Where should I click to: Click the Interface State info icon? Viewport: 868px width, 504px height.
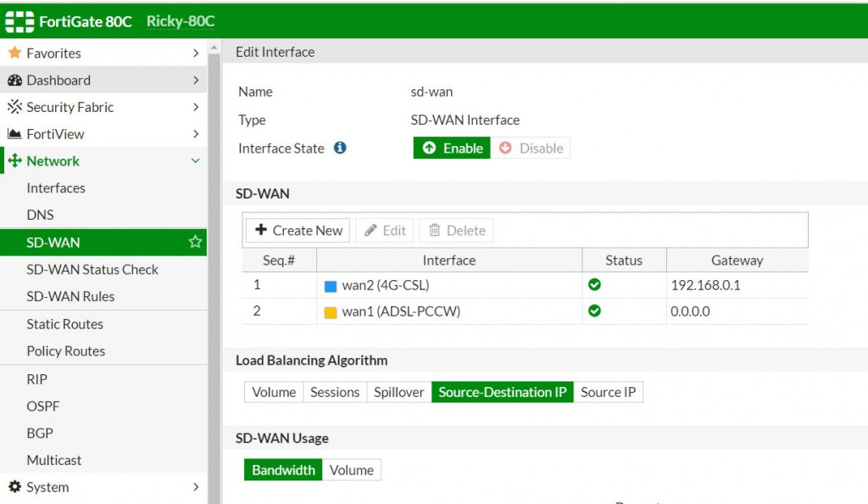pos(340,148)
